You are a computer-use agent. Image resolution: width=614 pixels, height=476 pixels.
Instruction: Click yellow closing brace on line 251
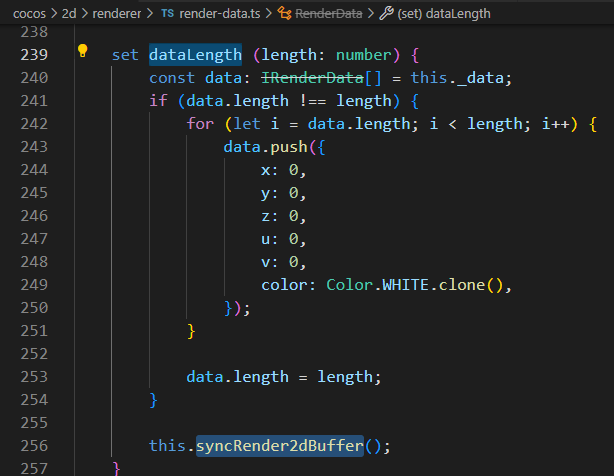191,331
